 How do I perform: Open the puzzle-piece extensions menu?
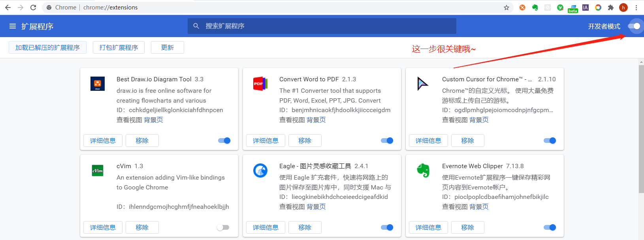coord(611,7)
